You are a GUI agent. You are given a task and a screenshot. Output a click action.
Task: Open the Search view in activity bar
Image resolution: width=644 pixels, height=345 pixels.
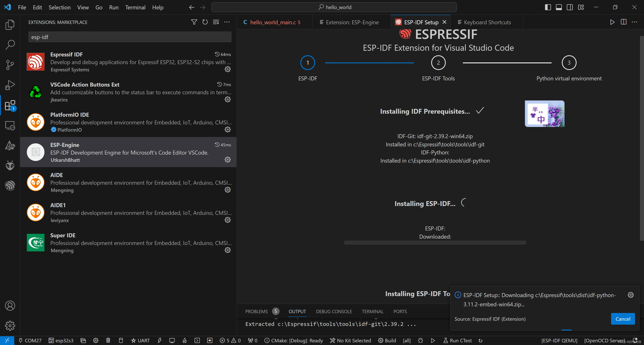point(10,45)
